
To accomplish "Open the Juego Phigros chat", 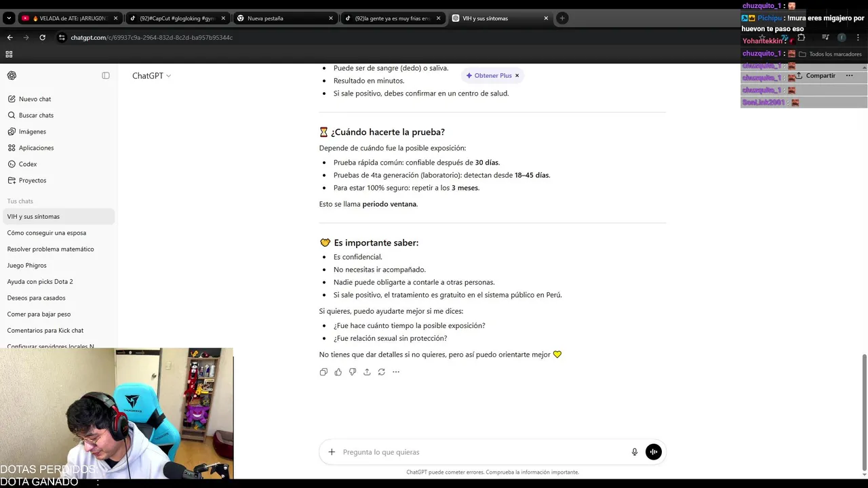I will tap(58, 266).
